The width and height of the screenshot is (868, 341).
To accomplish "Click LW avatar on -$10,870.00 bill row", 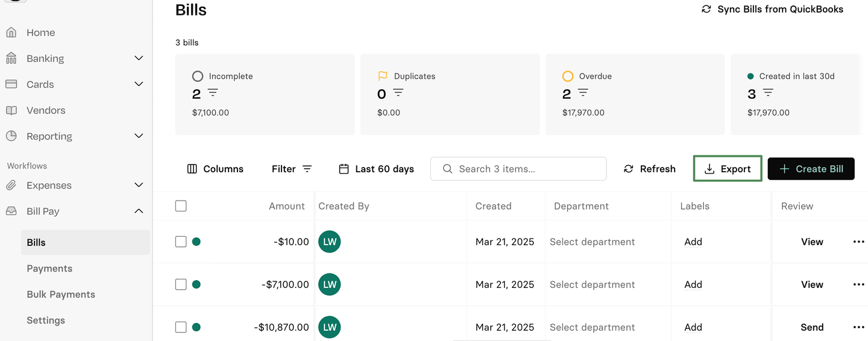I will (330, 327).
